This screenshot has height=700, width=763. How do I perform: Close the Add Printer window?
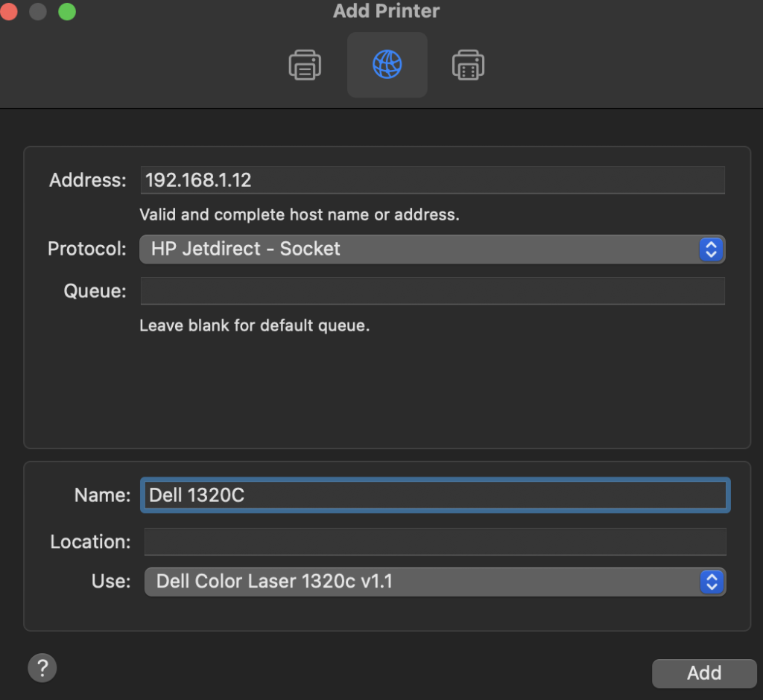[8, 12]
